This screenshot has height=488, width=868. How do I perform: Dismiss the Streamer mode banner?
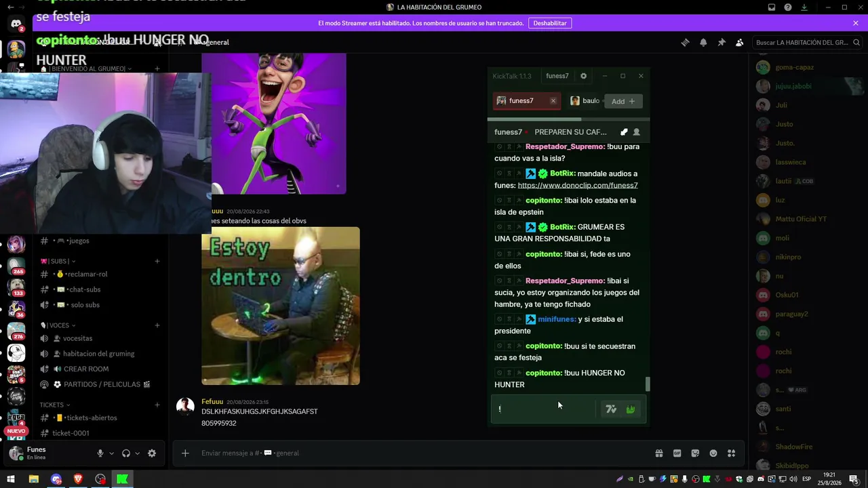click(x=856, y=23)
